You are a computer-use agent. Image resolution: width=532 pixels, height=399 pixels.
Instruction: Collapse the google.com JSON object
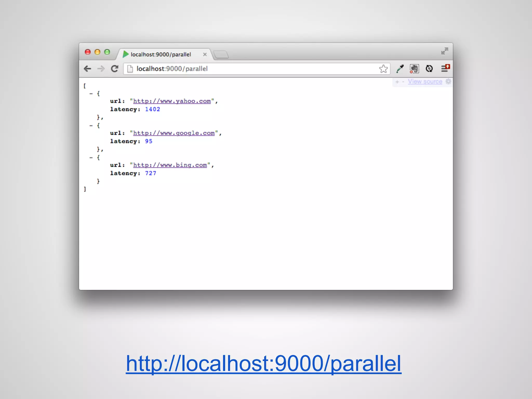(91, 125)
